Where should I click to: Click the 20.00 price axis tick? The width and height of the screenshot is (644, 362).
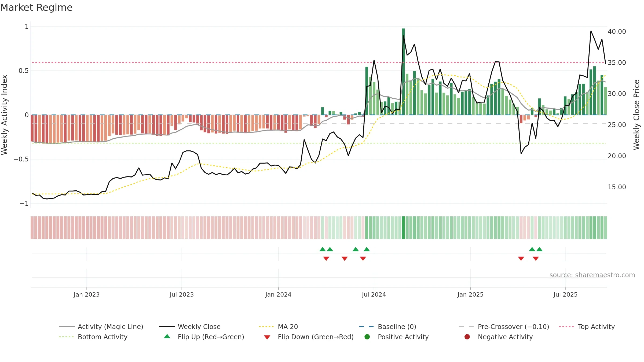click(617, 156)
